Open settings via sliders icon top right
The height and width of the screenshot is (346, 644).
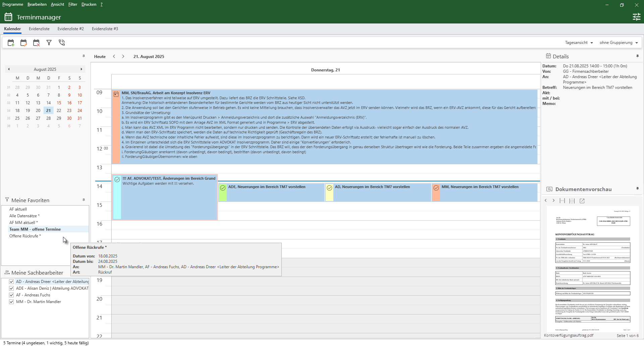(x=637, y=16)
